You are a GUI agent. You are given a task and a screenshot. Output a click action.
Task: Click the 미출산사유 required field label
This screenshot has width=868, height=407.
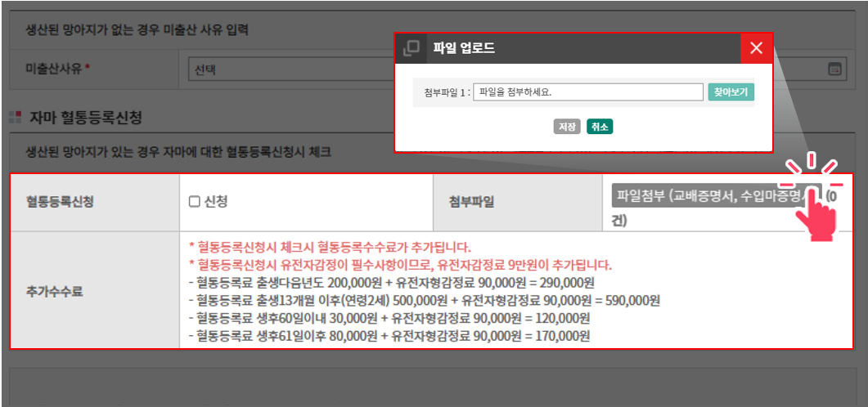57,70
